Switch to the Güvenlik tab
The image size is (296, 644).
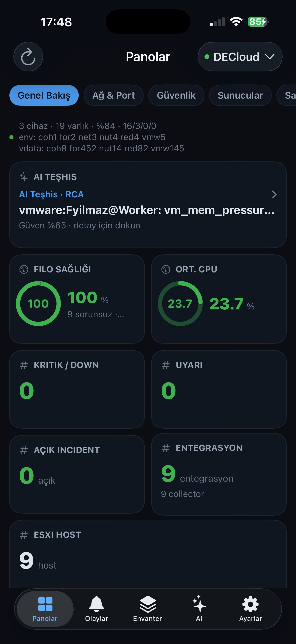pyautogui.click(x=176, y=95)
